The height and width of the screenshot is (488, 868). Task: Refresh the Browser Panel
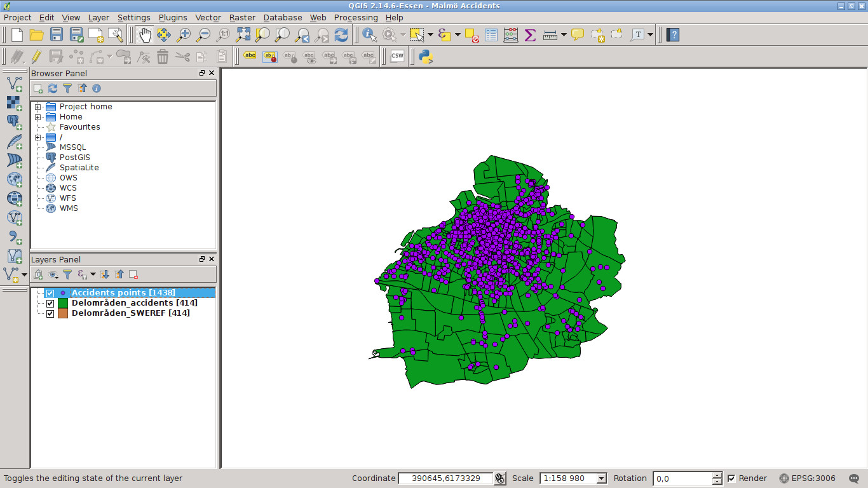[53, 88]
